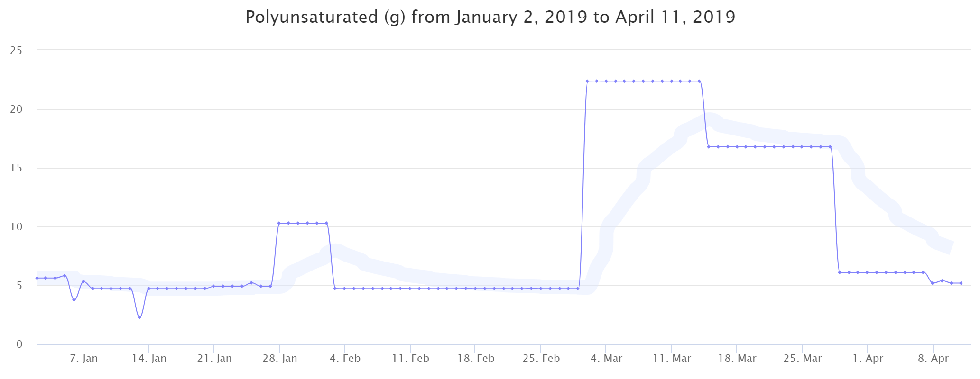Click the "1. Apr" date label
980x379 pixels.
pyautogui.click(x=868, y=359)
